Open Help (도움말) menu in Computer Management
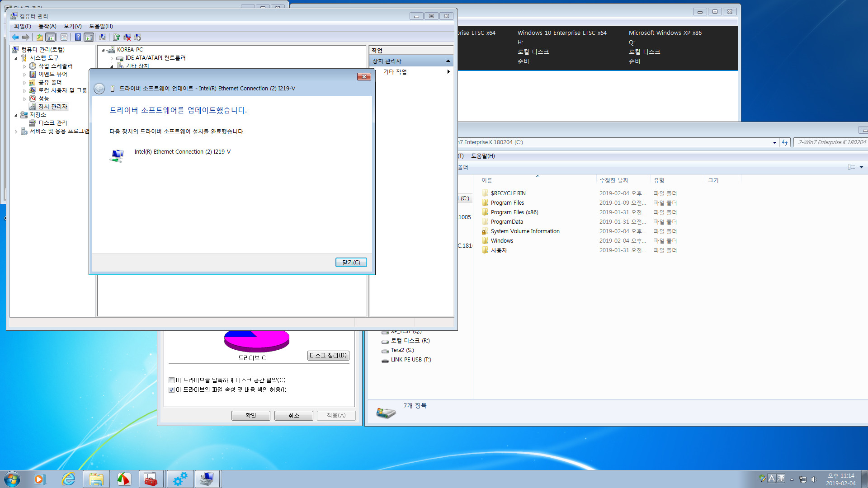The image size is (868, 488). [101, 26]
